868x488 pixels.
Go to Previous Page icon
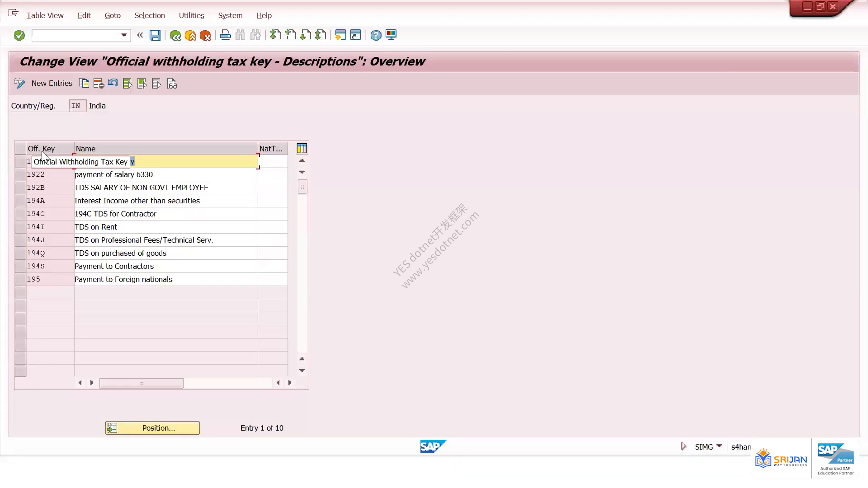(291, 35)
